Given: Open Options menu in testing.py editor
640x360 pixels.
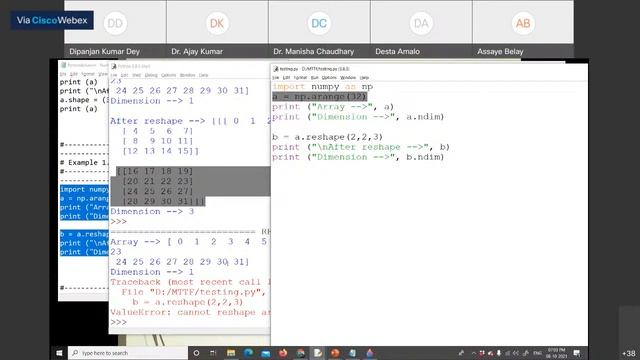Looking at the screenshot, I should pyautogui.click(x=329, y=78).
